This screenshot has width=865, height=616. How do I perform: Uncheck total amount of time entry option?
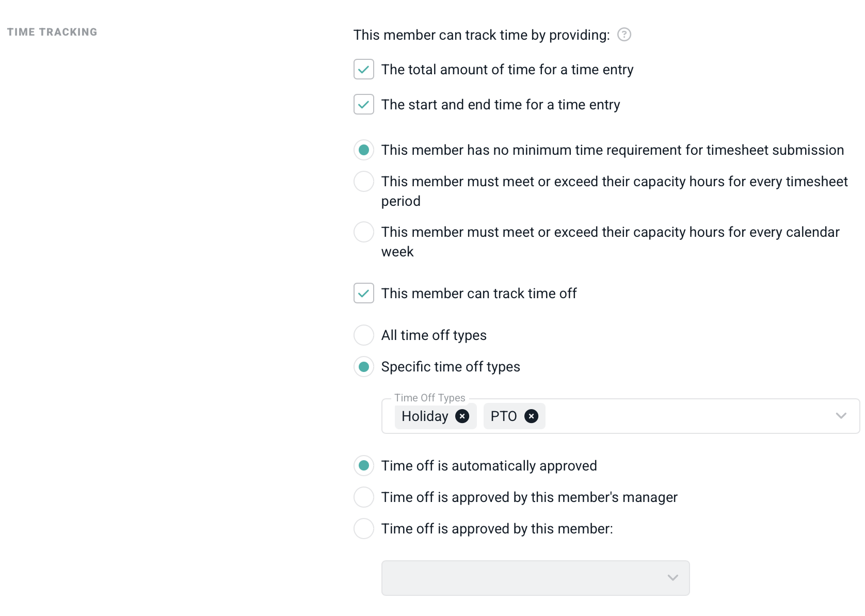coord(364,70)
